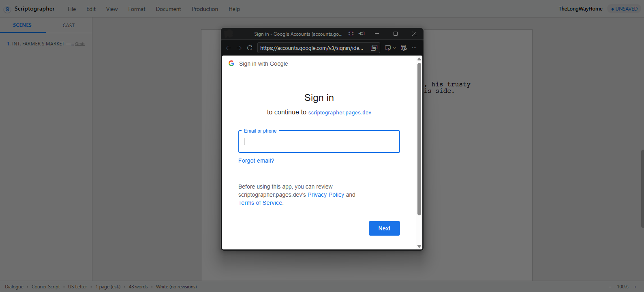Click Courier Script in status bar
This screenshot has width=644, height=292.
pos(46,287)
